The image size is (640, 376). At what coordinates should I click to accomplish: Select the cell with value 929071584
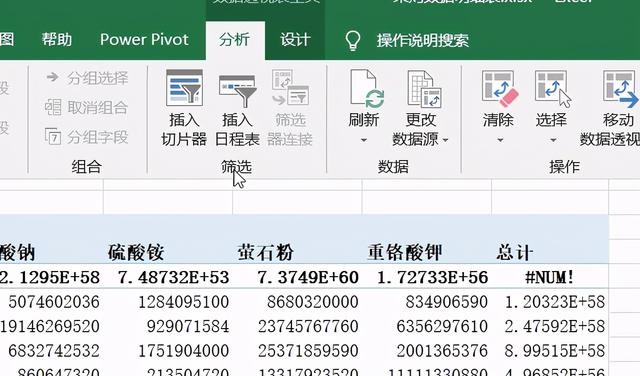(x=168, y=327)
